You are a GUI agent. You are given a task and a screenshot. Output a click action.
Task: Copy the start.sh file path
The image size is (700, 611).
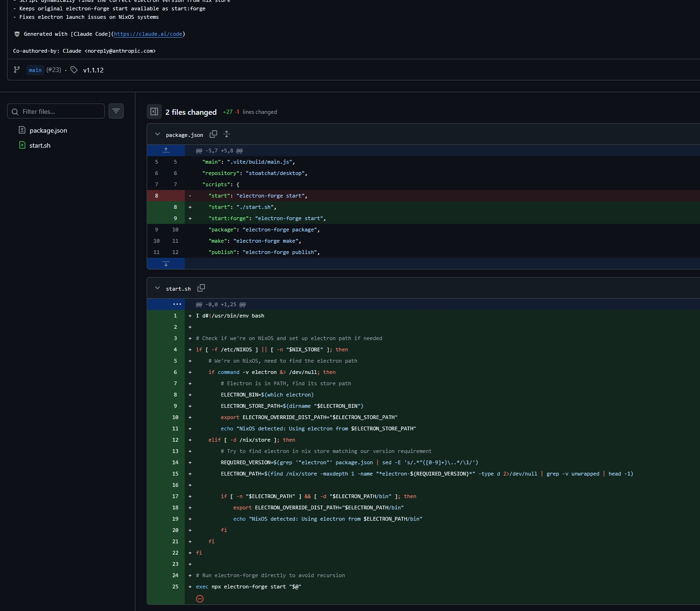pos(201,288)
